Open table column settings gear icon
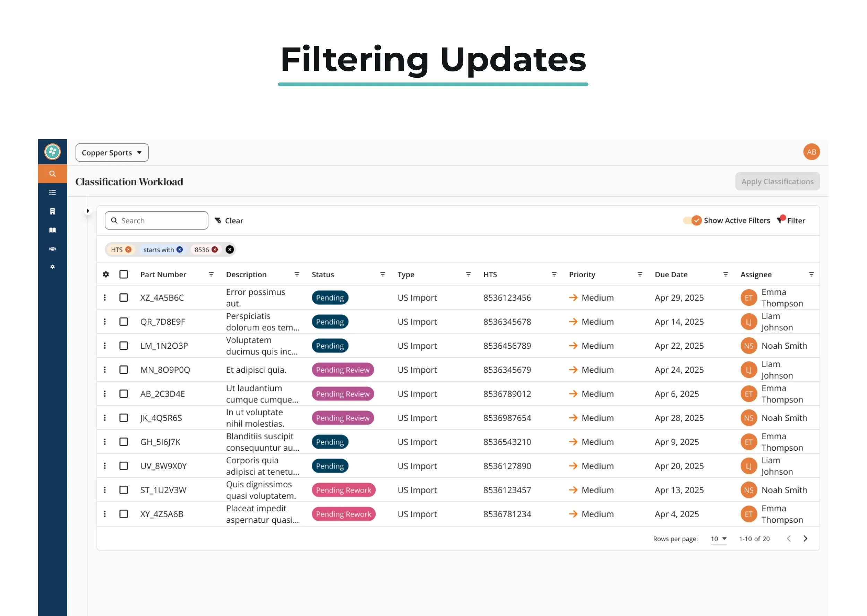This screenshot has height=616, width=867. tap(106, 274)
